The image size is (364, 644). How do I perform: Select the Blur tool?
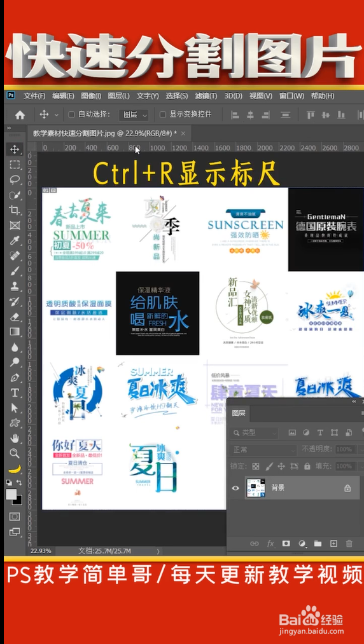coord(15,347)
